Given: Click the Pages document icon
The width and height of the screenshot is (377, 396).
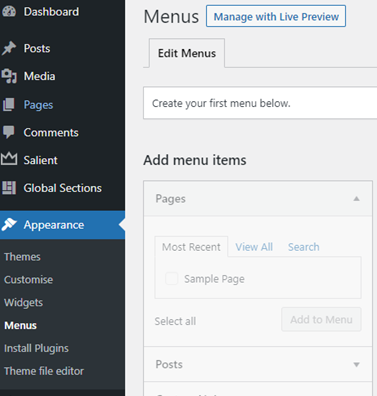Looking at the screenshot, I should pyautogui.click(x=9, y=105).
